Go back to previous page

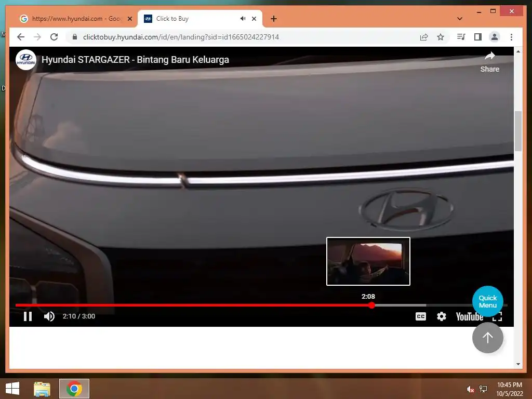coord(21,37)
